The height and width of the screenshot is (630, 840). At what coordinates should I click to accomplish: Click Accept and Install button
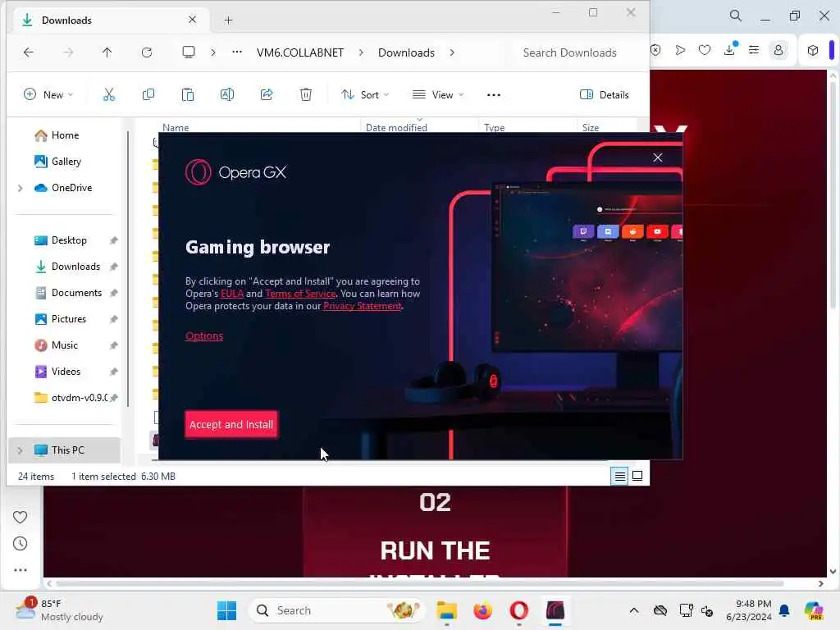pyautogui.click(x=231, y=424)
